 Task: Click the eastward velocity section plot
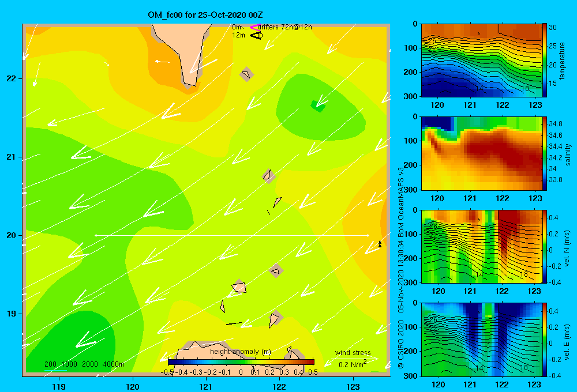(481, 340)
